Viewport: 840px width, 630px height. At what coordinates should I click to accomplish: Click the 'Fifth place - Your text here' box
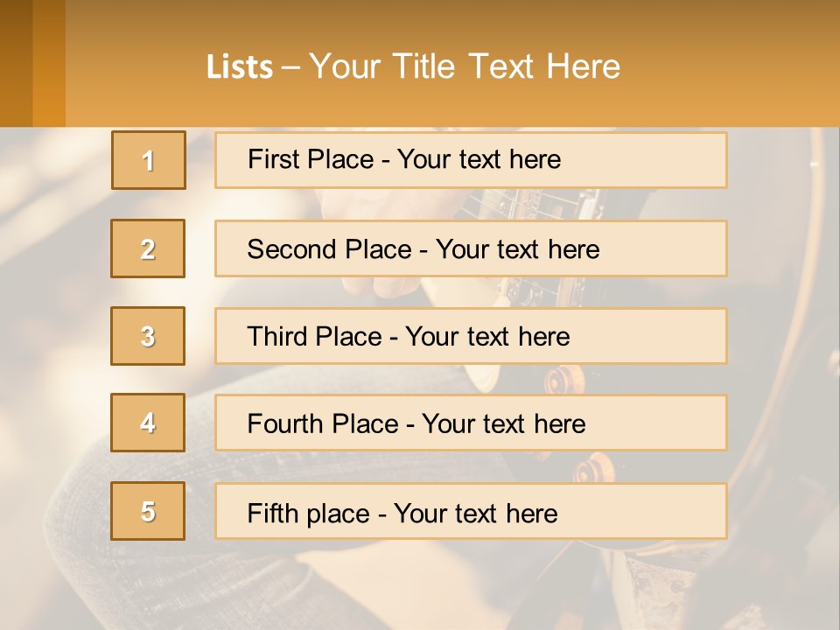[x=471, y=512]
